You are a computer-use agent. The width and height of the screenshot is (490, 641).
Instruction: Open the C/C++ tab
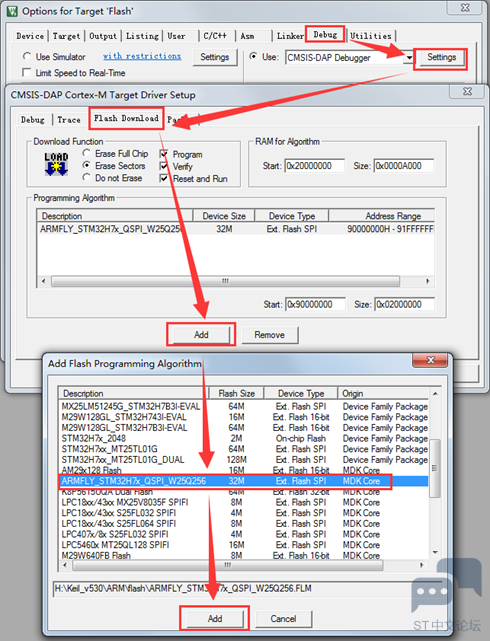click(215, 36)
